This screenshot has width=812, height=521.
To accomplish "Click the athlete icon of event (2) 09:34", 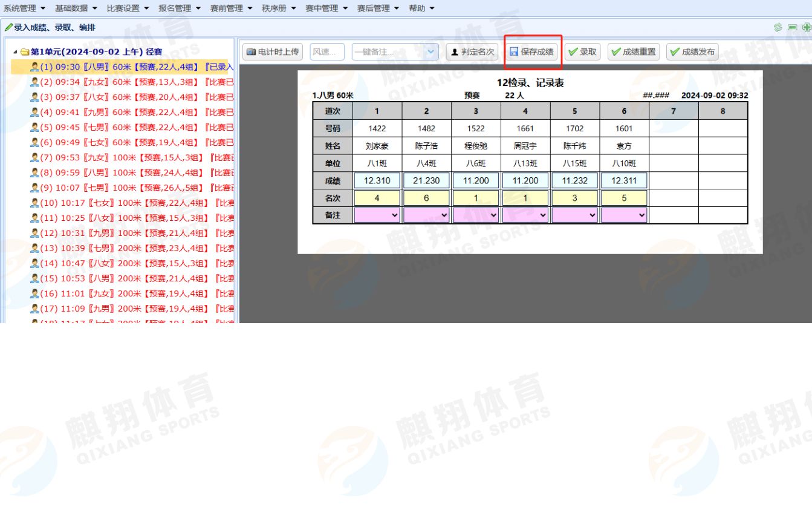I will 34,82.
